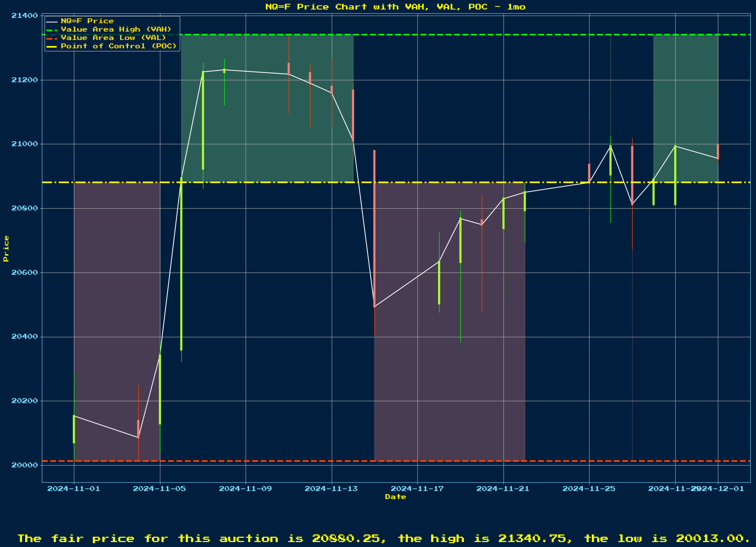Click the tall red candlestick near 2024-11-15
756x547 pixels.
(374, 228)
